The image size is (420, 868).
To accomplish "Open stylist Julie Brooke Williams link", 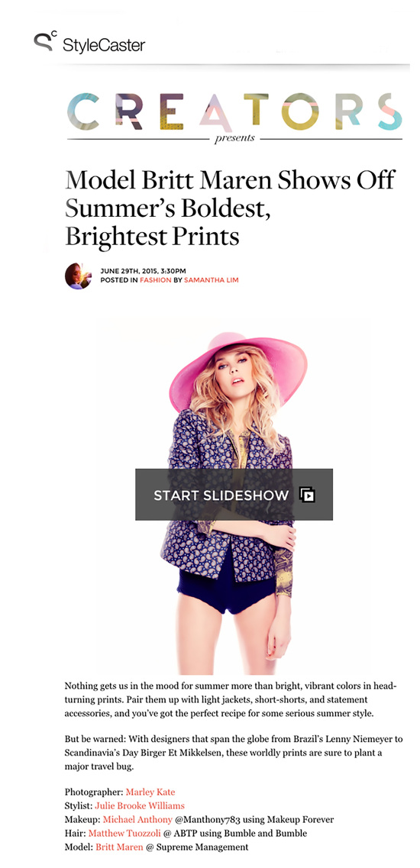I will [140, 806].
